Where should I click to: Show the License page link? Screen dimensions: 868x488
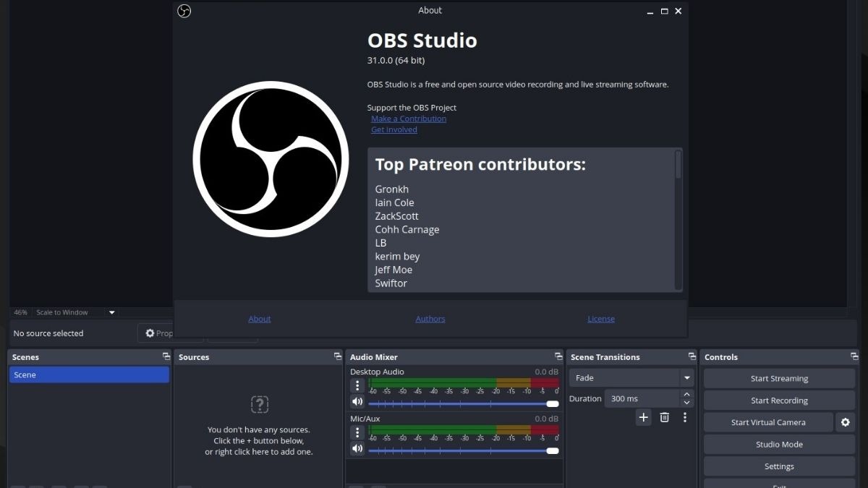coord(601,319)
